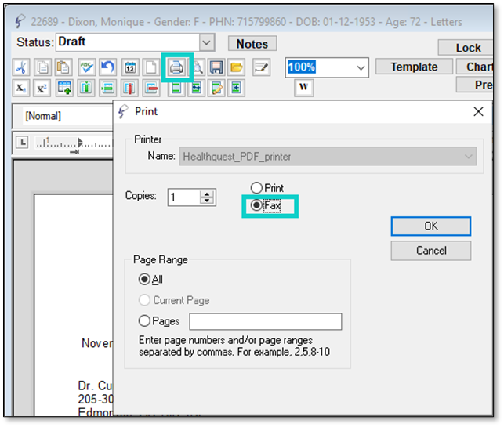Select the All page range option
This screenshot has height=427, width=504.
pyautogui.click(x=144, y=279)
